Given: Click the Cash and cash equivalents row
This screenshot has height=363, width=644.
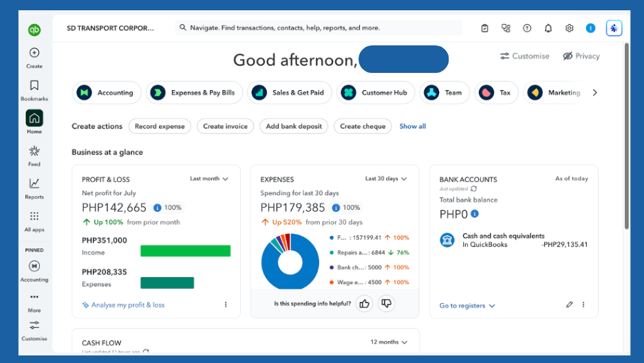Looking at the screenshot, I should [x=514, y=240].
